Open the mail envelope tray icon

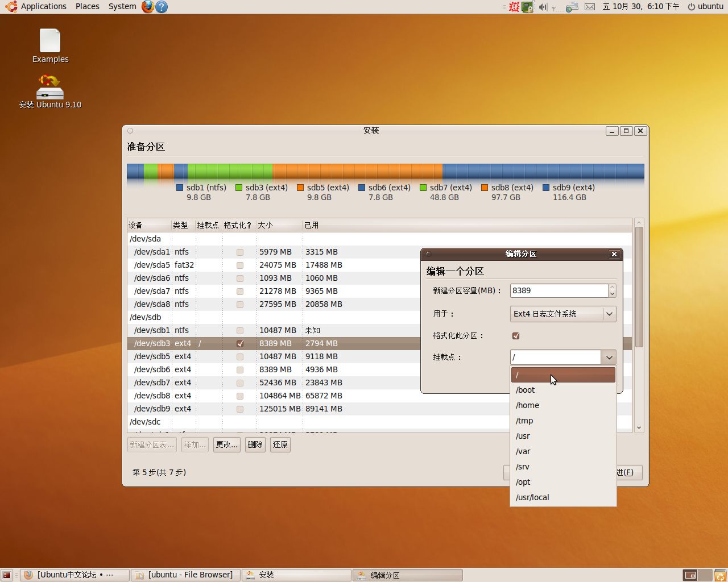pos(590,7)
